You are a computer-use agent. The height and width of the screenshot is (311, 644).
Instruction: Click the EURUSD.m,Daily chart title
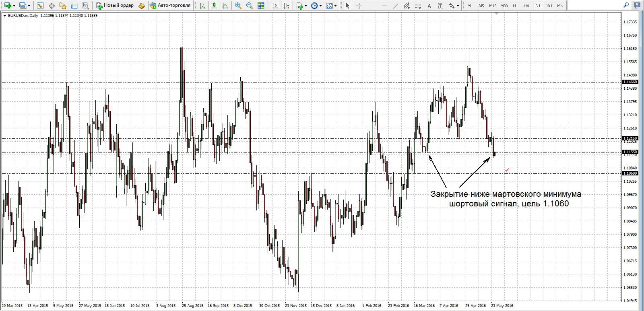point(23,16)
